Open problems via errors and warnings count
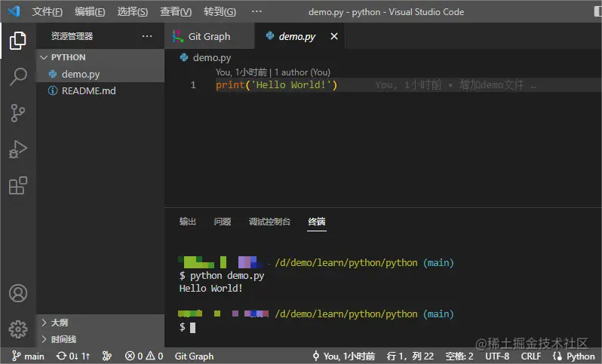 coord(144,356)
